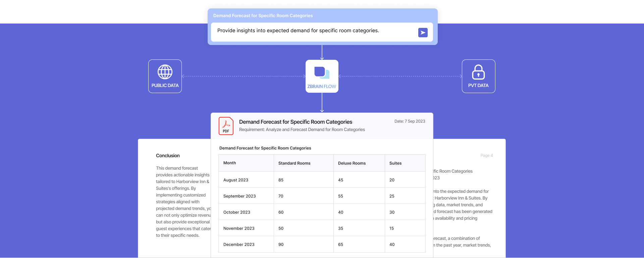Click the ZBrain Flow logo icon
Screen dimensions: 644x258
[322, 73]
